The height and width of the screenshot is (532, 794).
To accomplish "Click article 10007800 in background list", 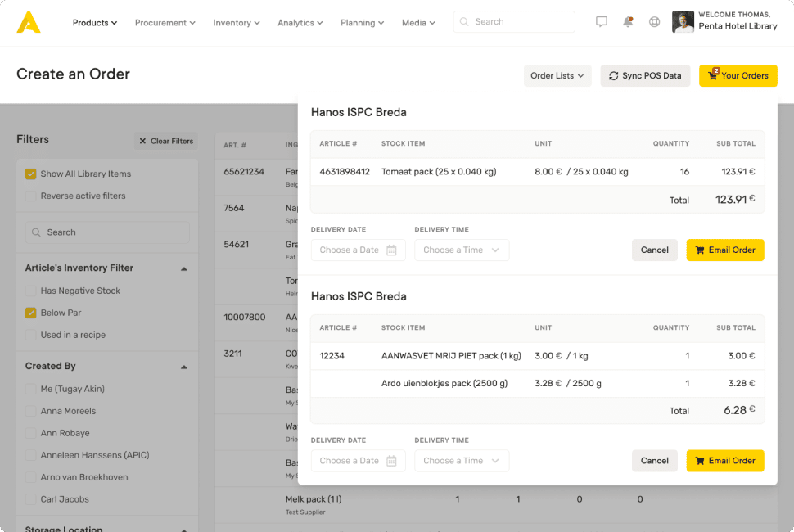I will pyautogui.click(x=244, y=318).
